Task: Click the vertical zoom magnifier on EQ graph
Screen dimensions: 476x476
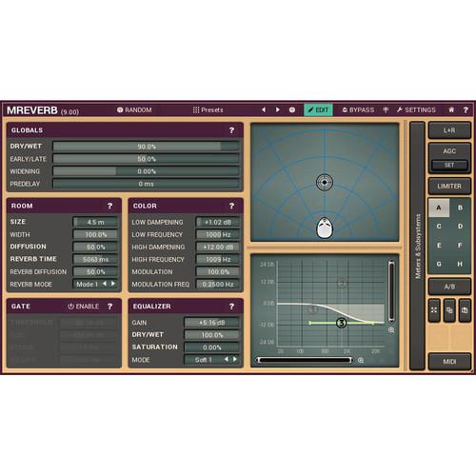Action: [391, 330]
